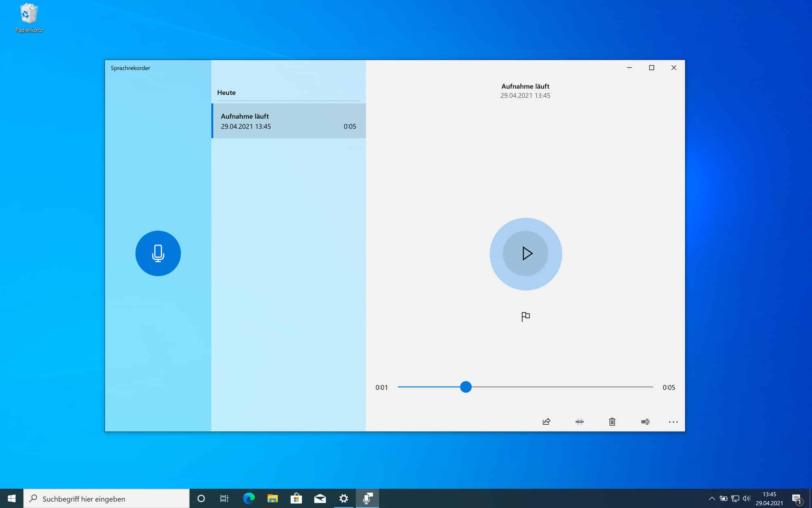Open the trim tool for the recording
The height and width of the screenshot is (508, 812).
[579, 421]
